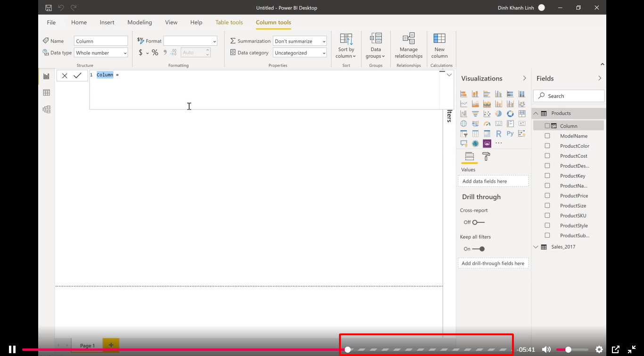
Task: Expand the formula bar chevron
Action: click(x=449, y=75)
